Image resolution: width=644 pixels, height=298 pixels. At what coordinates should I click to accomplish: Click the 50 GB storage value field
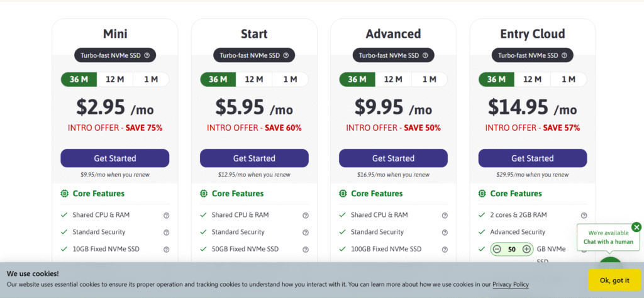click(x=511, y=249)
